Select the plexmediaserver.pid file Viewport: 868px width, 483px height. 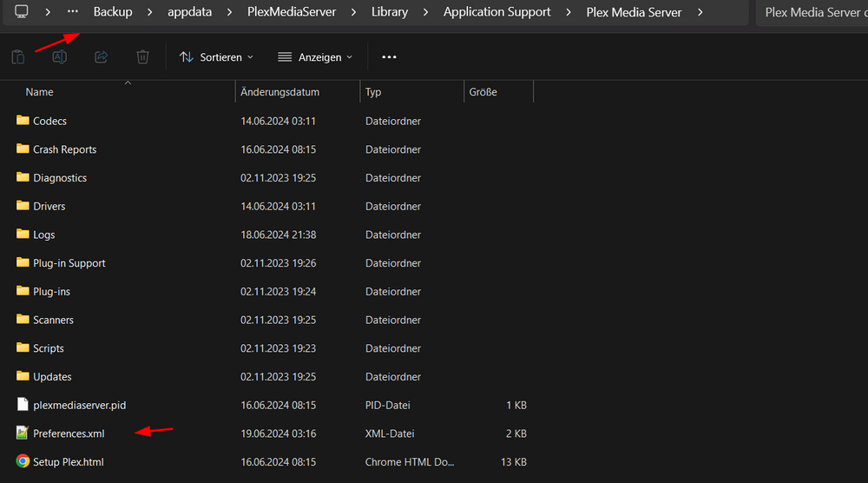point(79,405)
